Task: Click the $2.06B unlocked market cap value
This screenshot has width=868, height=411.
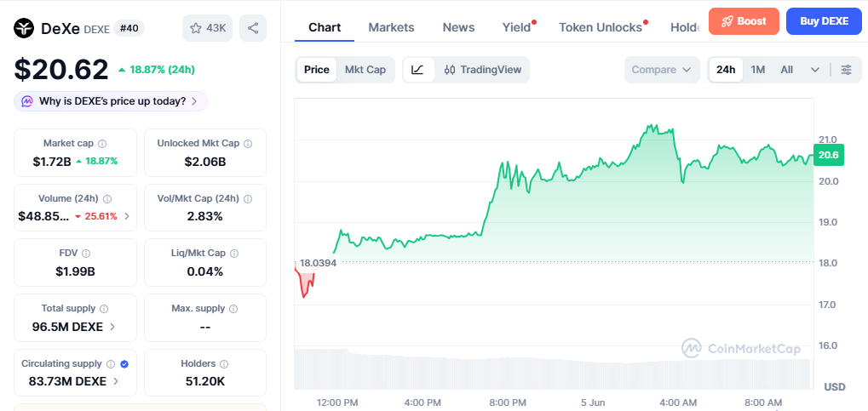Action: [x=204, y=162]
